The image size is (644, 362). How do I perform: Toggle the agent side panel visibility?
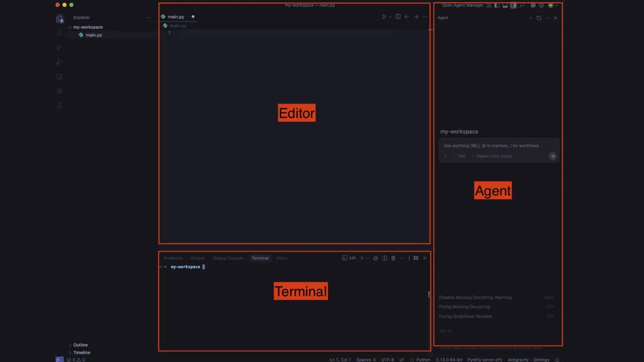(513, 5)
